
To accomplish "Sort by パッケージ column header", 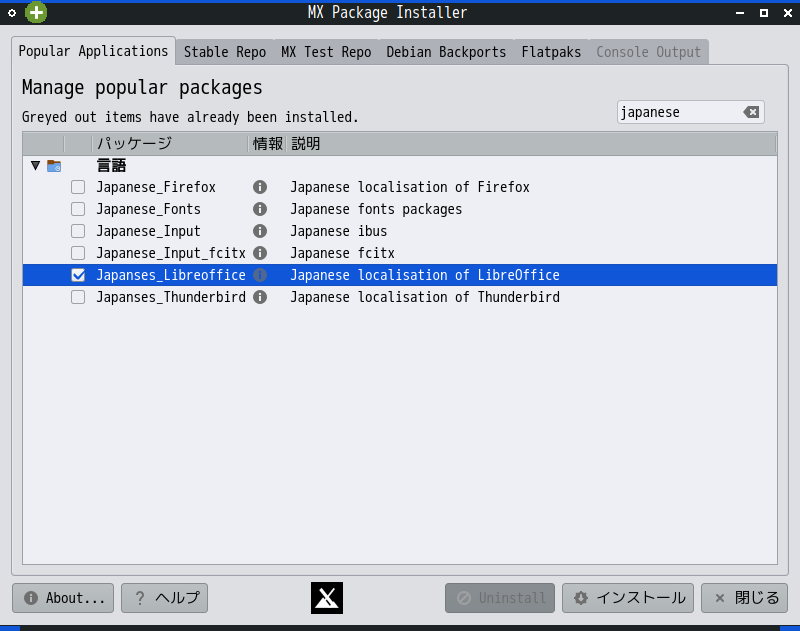I will pos(170,144).
